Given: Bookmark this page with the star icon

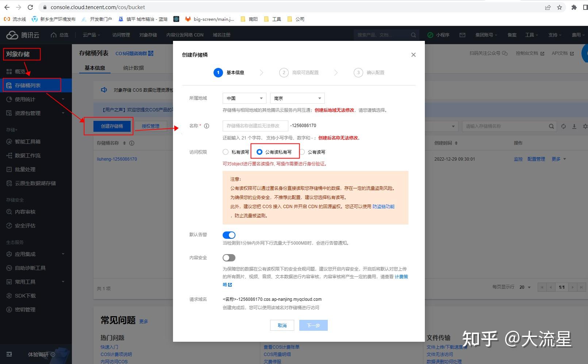Looking at the screenshot, I should pos(560,7).
